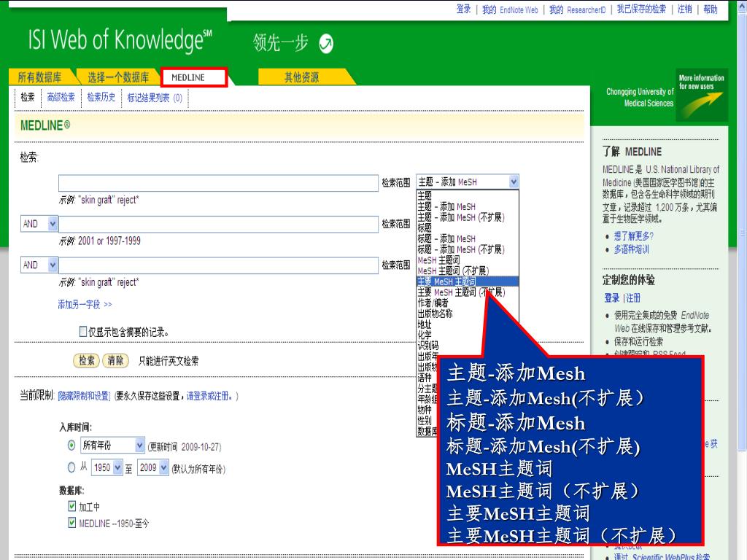The height and width of the screenshot is (560, 747).
Task: Open the 2009 end year dropdown
Action: pos(153,467)
